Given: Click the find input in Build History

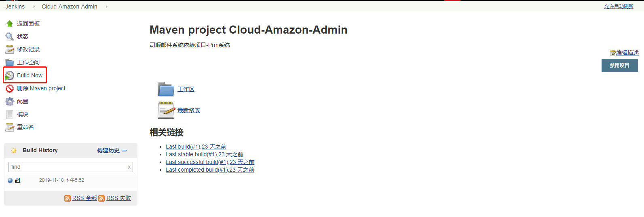Looking at the screenshot, I should click(68, 167).
